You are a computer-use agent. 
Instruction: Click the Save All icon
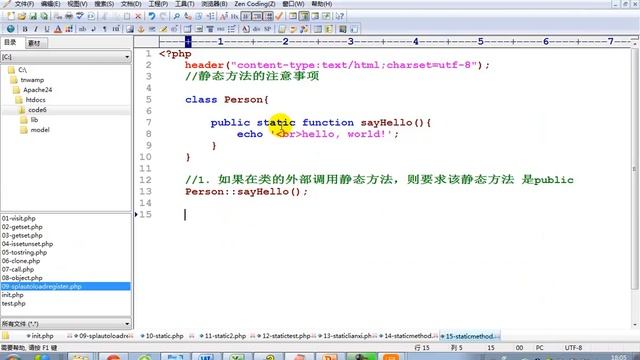(44, 16)
